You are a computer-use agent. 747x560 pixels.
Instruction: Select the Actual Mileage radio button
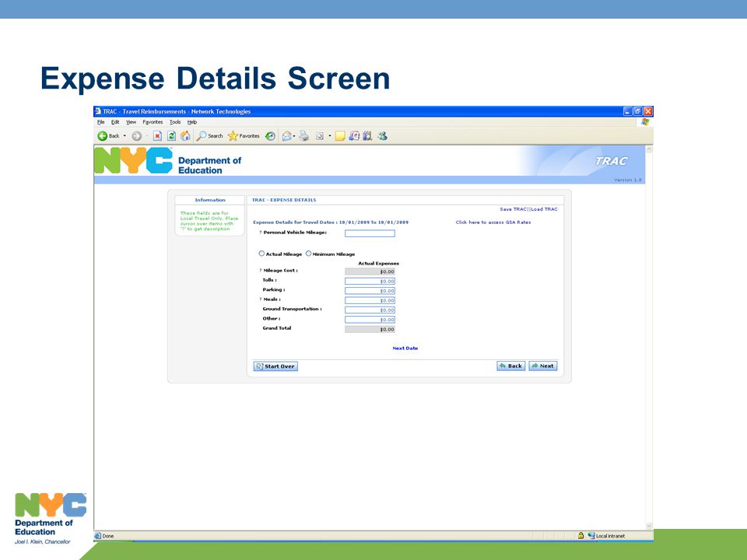point(261,254)
